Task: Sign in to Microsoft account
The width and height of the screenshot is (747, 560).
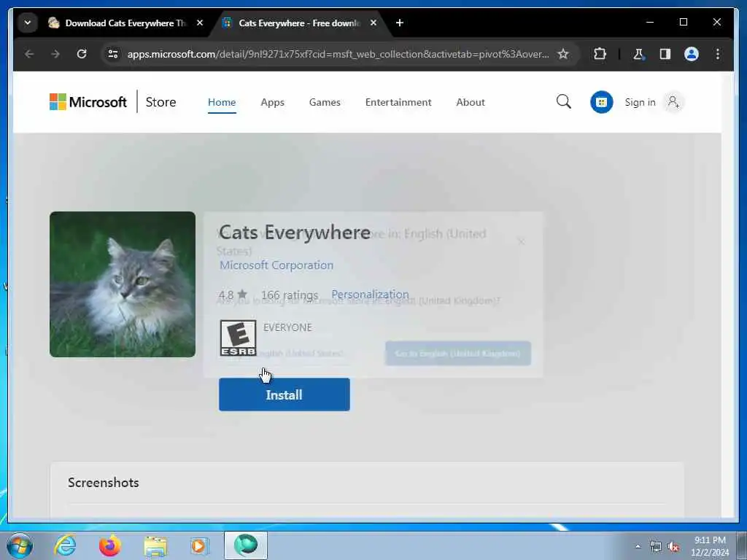Action: [640, 102]
